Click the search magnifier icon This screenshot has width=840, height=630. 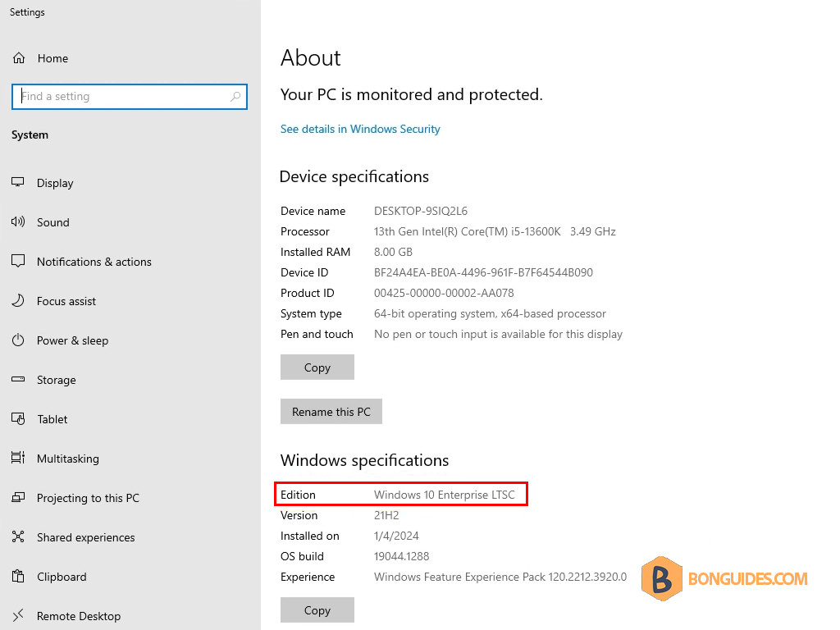click(235, 97)
